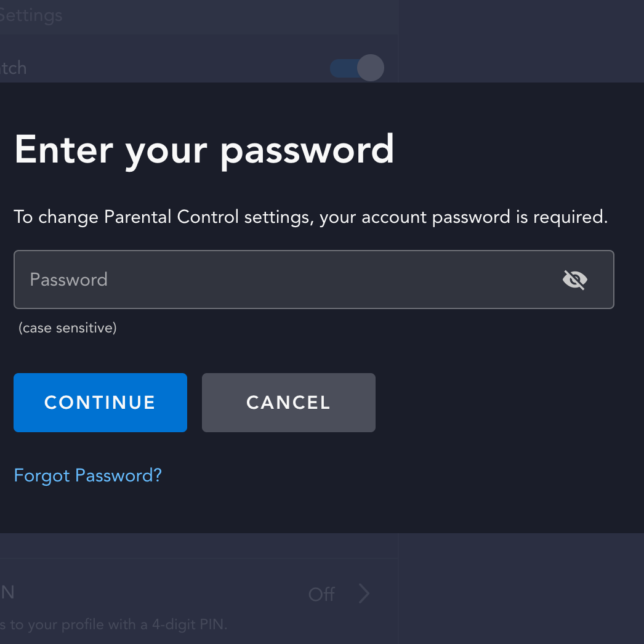Click the truncated "tch" label beside the switch
This screenshot has width=644, height=644.
pyautogui.click(x=14, y=68)
